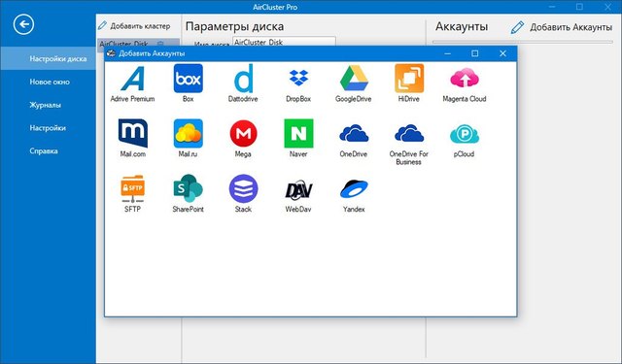Select the Yandex disk icon
The height and width of the screenshot is (364, 622).
[x=354, y=189]
